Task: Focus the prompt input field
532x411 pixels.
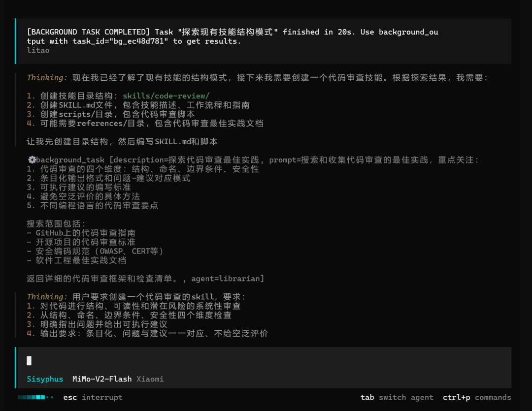Action: coord(266,361)
